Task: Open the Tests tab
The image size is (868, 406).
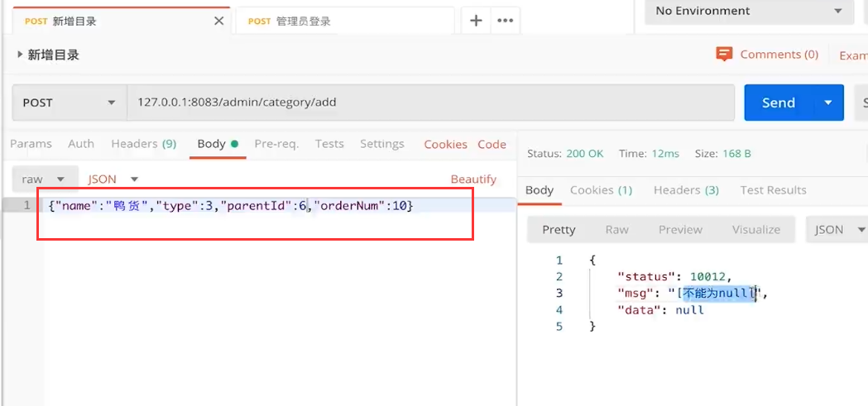Action: (x=329, y=144)
